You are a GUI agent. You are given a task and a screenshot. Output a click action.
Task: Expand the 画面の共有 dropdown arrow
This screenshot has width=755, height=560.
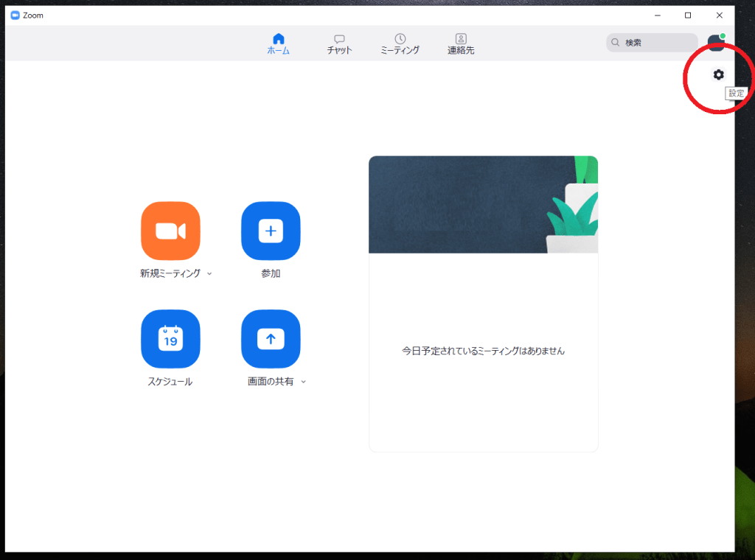(x=303, y=382)
